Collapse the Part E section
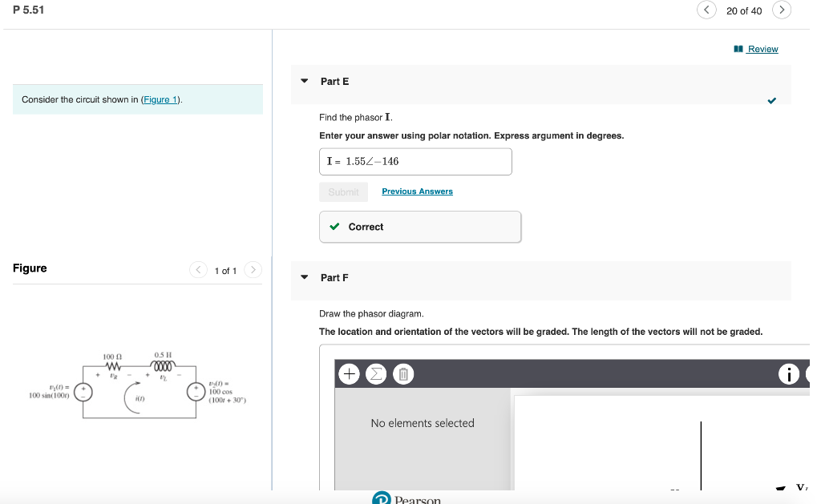Image resolution: width=821 pixels, height=504 pixels. tap(304, 81)
